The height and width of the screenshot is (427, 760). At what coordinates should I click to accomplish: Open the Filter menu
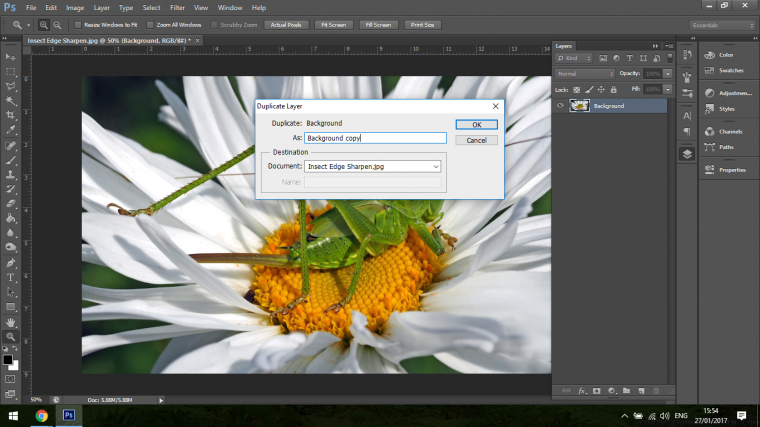coord(177,8)
